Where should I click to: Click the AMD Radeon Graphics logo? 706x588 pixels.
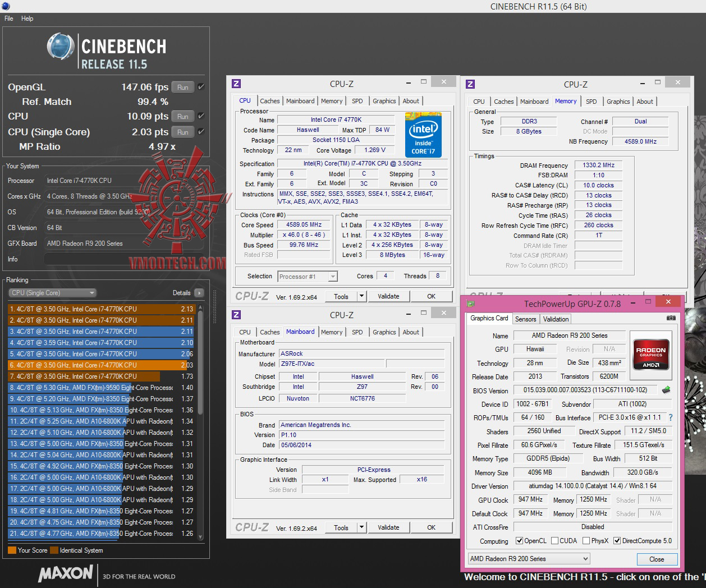[651, 354]
